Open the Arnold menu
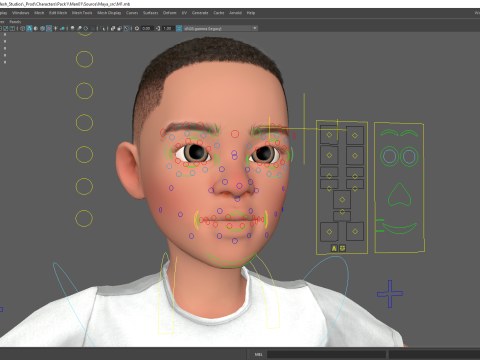The image size is (480, 360). (235, 13)
